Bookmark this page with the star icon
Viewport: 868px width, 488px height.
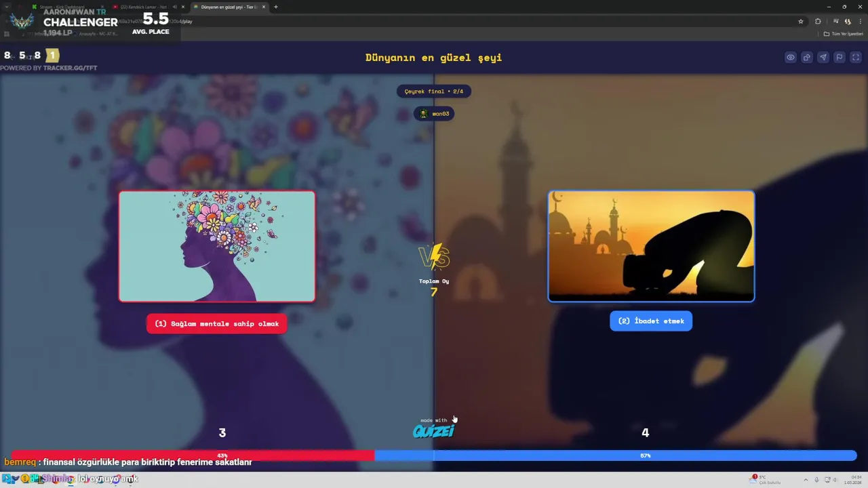[x=801, y=21]
